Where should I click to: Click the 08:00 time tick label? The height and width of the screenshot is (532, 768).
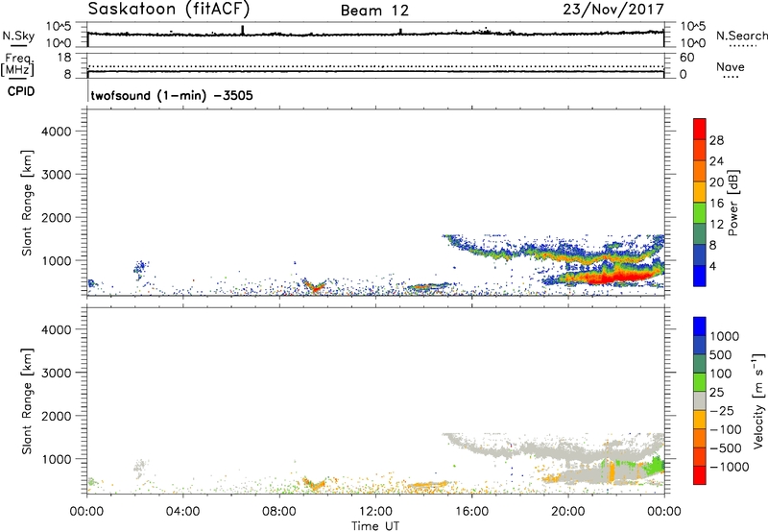278,512
